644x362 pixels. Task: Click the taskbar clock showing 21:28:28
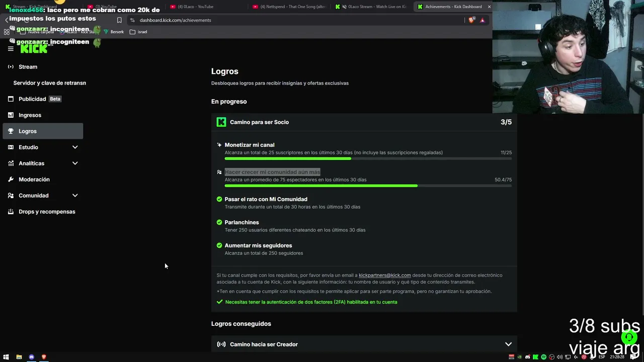tap(617, 357)
